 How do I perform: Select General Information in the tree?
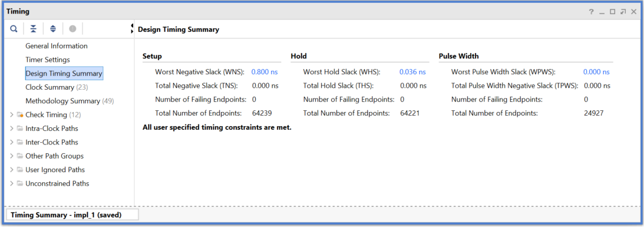tap(56, 45)
